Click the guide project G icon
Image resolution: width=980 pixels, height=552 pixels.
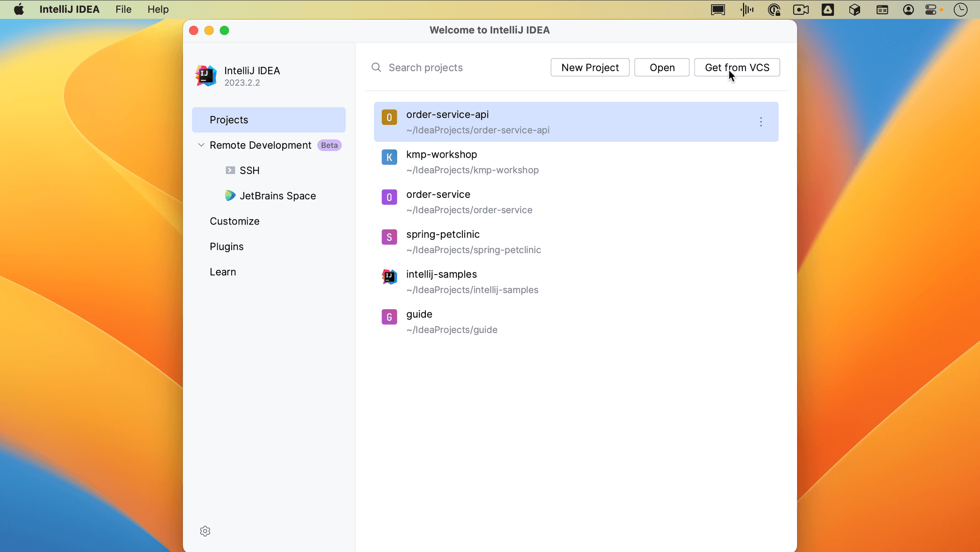click(389, 317)
